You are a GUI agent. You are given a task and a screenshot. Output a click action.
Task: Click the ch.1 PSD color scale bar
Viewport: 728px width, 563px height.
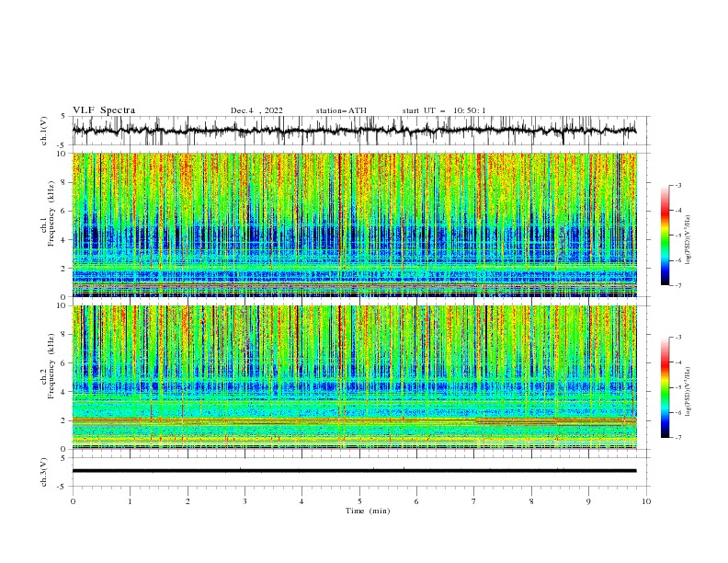(x=665, y=236)
